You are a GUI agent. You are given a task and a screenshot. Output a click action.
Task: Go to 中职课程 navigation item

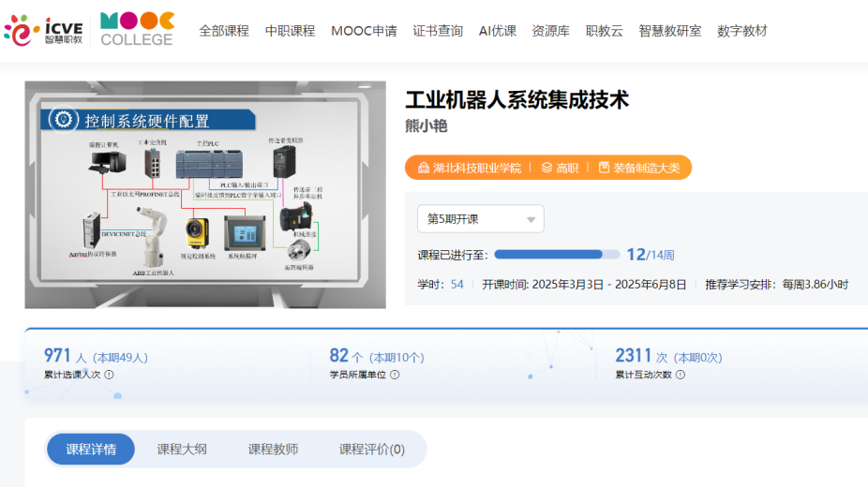[290, 31]
